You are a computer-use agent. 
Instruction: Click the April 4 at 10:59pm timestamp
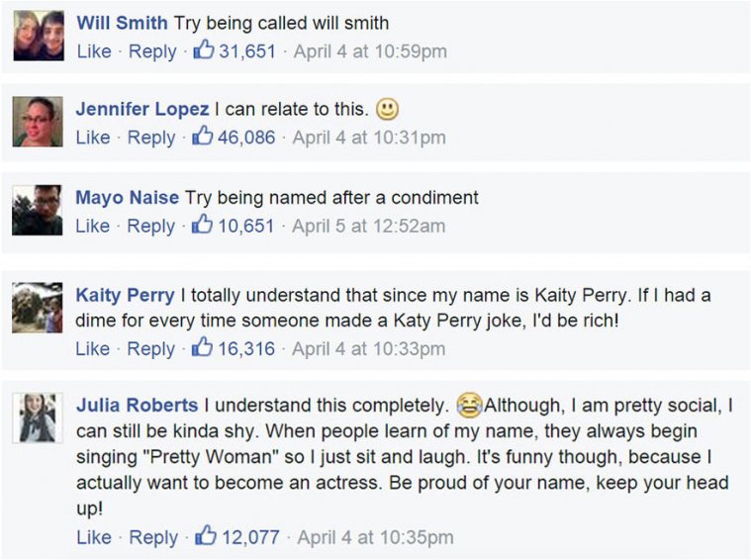370,51
